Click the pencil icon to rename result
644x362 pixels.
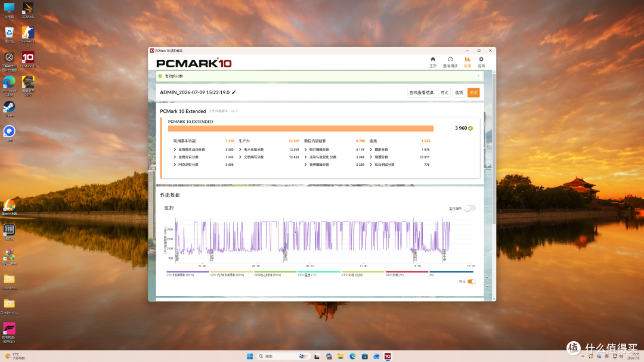[234, 92]
